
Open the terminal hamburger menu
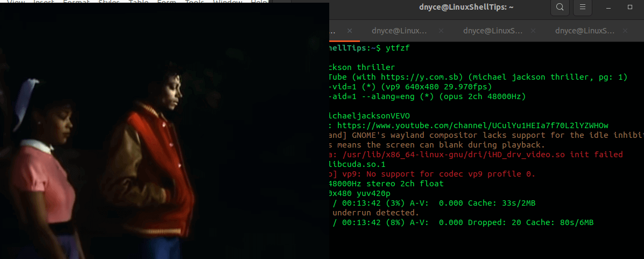pyautogui.click(x=582, y=7)
